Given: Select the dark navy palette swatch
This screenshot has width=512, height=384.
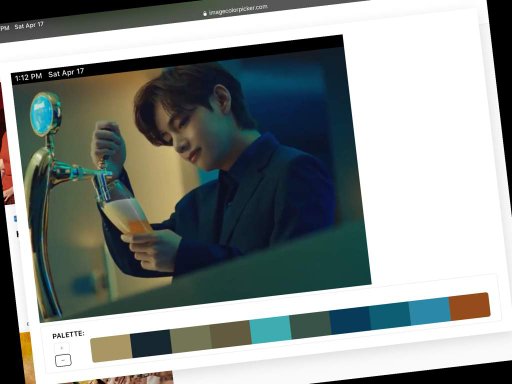Looking at the screenshot, I should [x=151, y=344].
